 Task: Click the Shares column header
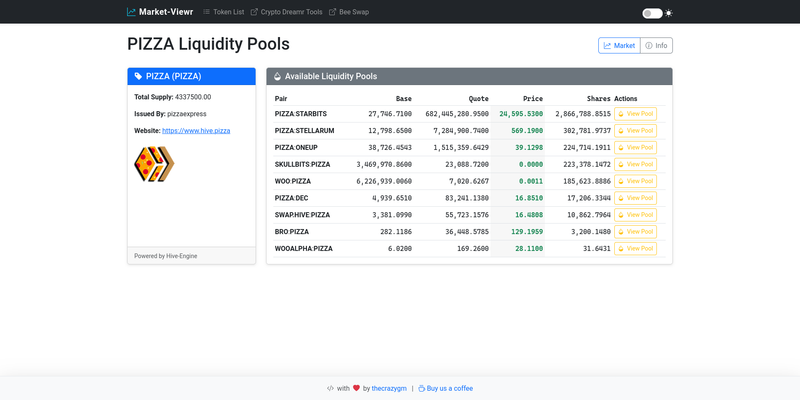click(598, 98)
